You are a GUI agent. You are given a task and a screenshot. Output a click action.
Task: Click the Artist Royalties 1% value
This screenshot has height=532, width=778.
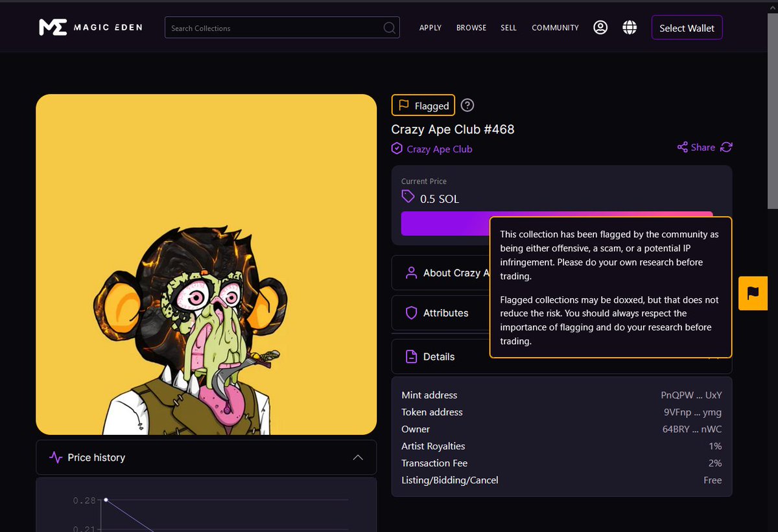tap(715, 446)
